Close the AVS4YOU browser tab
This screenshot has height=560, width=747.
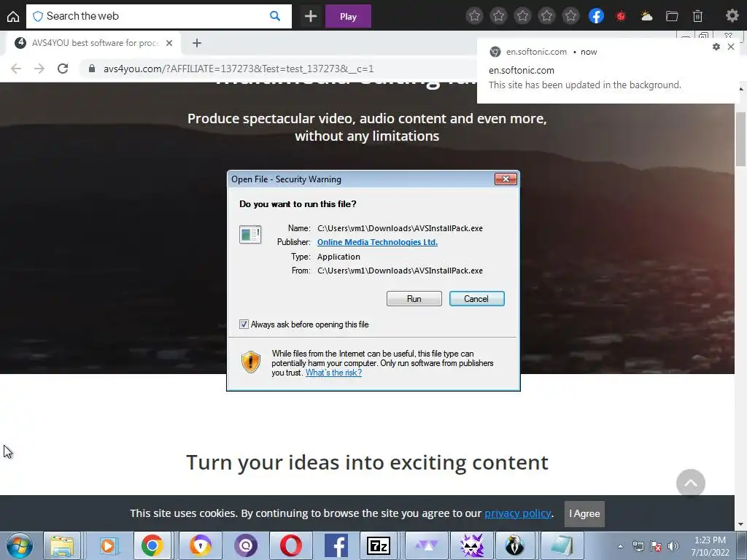click(169, 43)
